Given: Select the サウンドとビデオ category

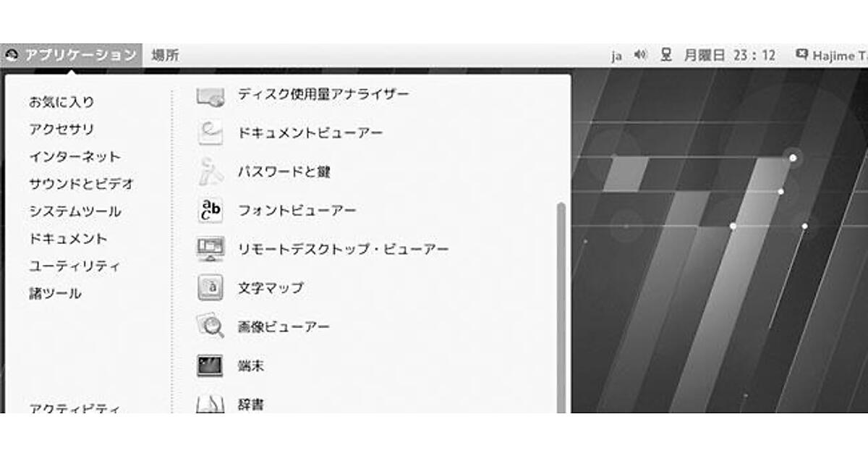Looking at the screenshot, I should [81, 185].
